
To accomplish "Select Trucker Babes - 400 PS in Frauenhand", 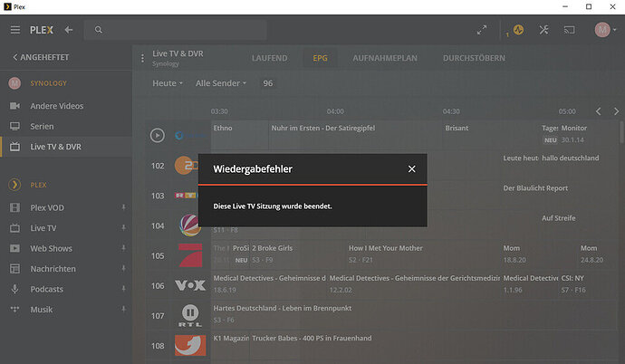I will 312,338.
